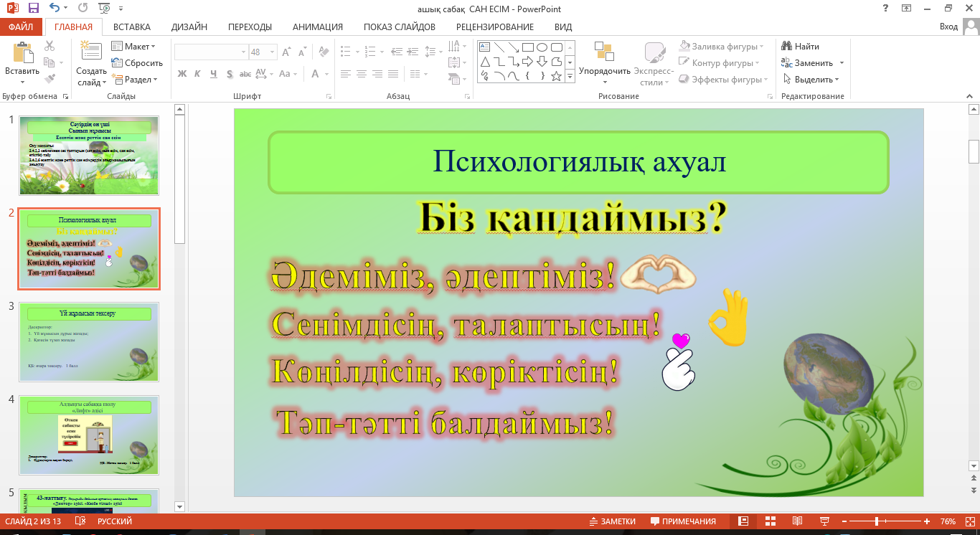
Task: Switch to the ДИЗАЙН tab
Action: click(189, 27)
